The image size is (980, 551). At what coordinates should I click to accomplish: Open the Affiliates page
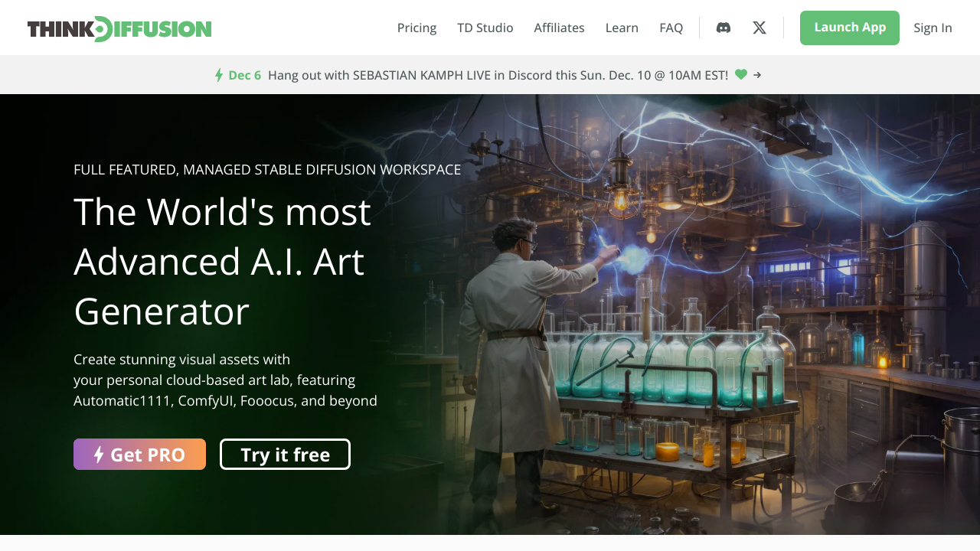pyautogui.click(x=559, y=28)
